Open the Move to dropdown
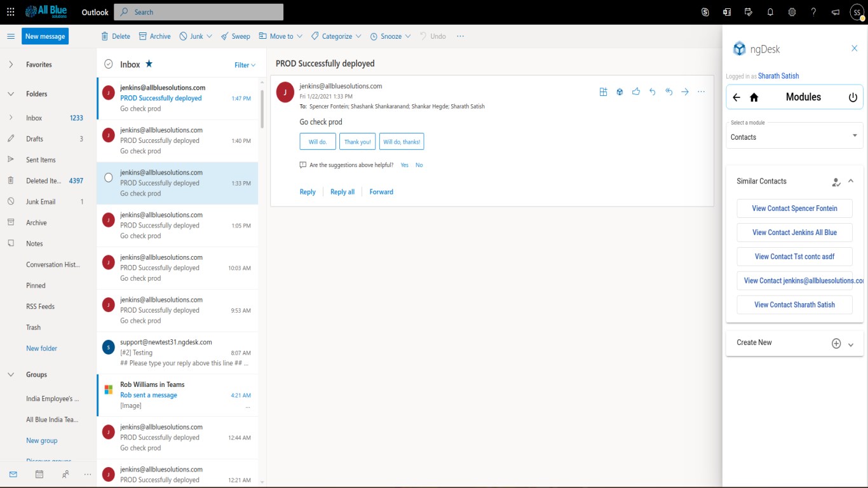868x488 pixels. click(281, 36)
